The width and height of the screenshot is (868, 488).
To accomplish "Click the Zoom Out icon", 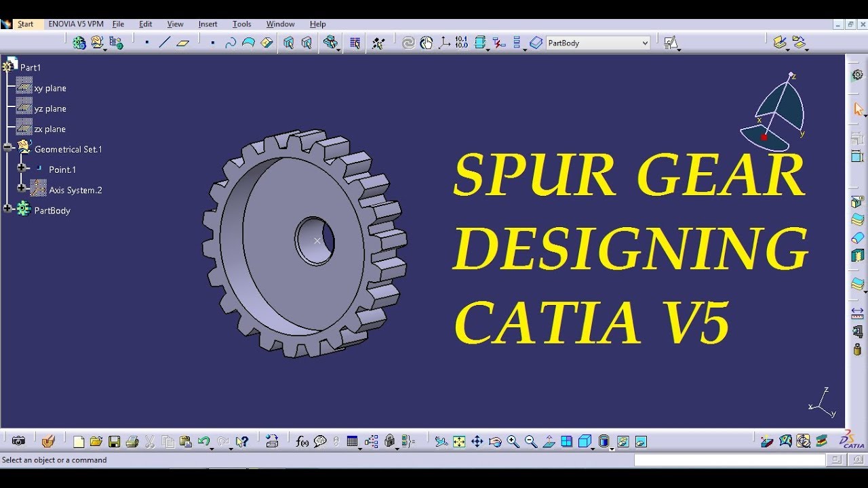I will tap(531, 442).
